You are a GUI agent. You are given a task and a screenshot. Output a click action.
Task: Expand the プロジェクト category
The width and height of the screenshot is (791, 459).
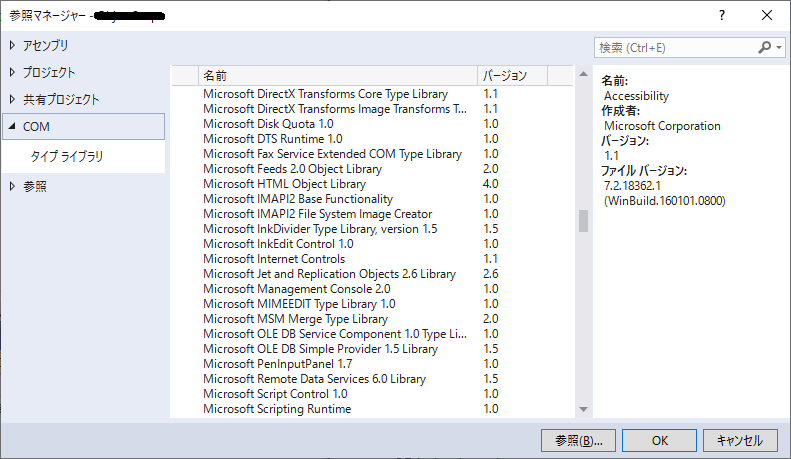coord(12,73)
